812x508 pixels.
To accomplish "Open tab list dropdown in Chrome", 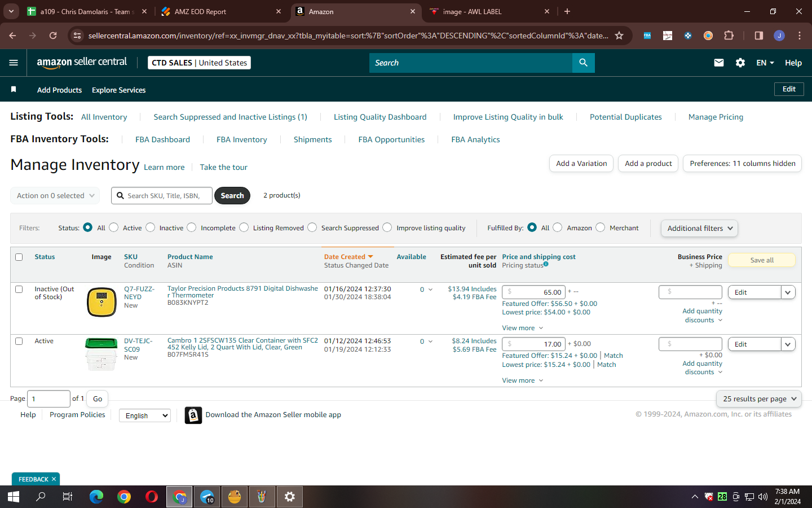I will coord(11,11).
